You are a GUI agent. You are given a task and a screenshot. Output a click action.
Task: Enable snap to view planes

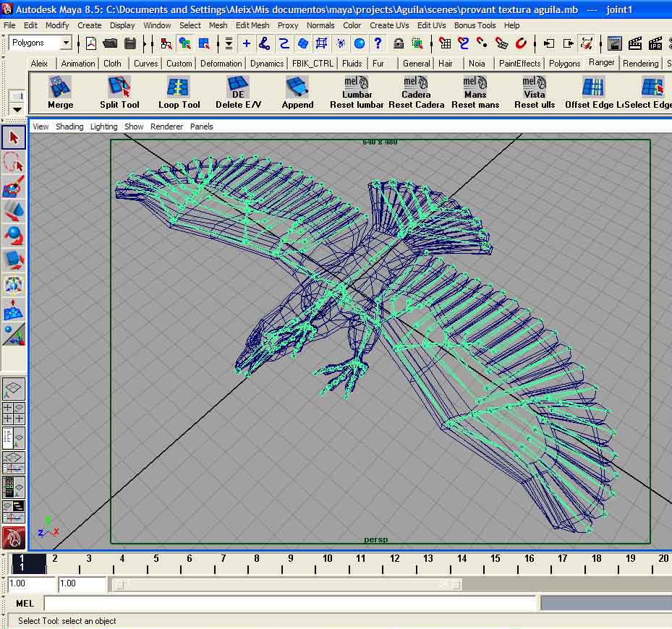pyautogui.click(x=501, y=43)
